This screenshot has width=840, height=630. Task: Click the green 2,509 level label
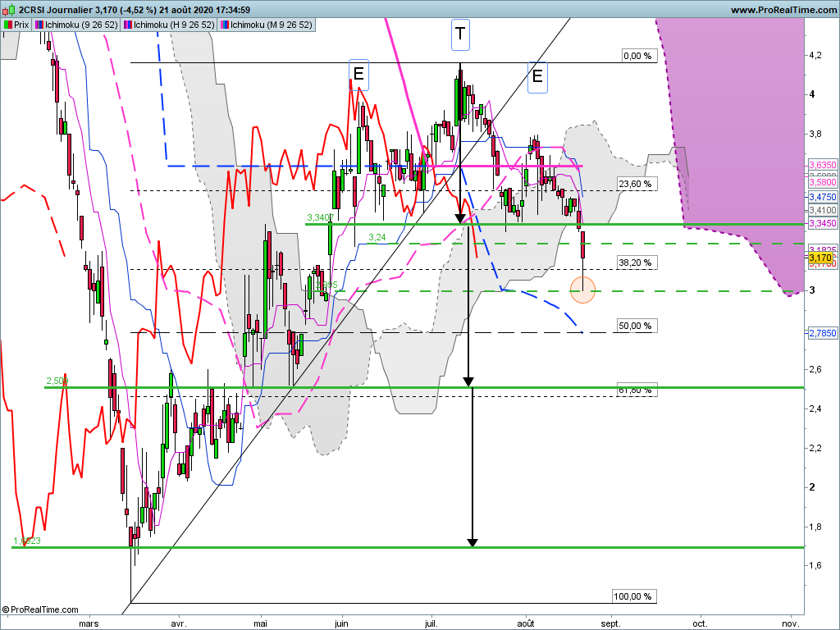click(57, 381)
